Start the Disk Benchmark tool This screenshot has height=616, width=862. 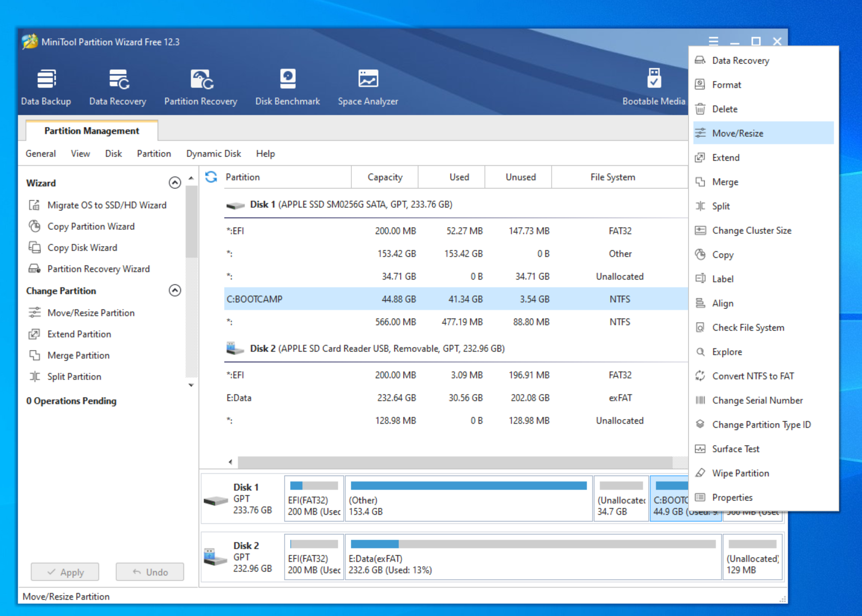coord(288,87)
